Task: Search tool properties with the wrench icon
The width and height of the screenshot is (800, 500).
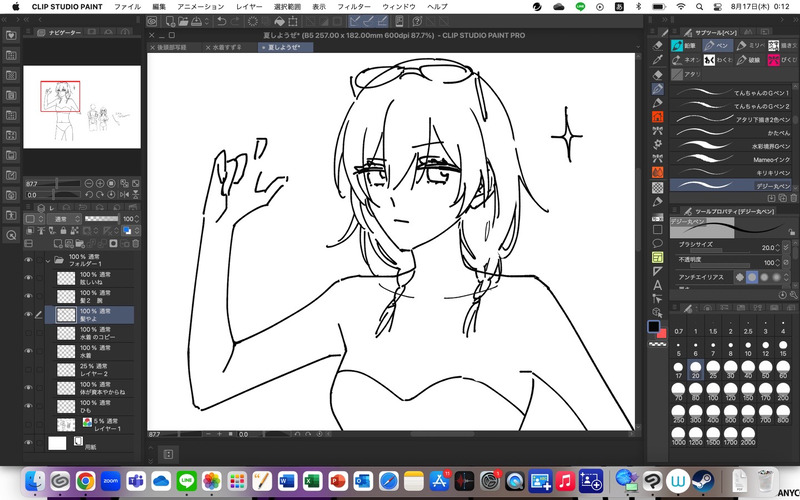Action: coord(793,295)
